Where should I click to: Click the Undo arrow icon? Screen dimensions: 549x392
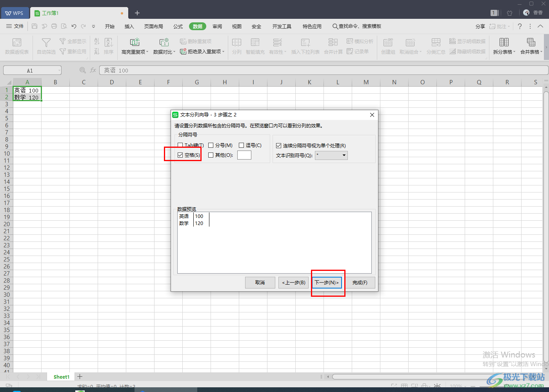[74, 26]
